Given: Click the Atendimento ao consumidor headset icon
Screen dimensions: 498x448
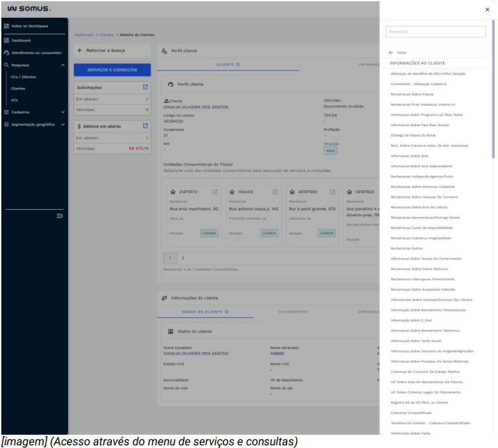Looking at the screenshot, I should [x=7, y=52].
